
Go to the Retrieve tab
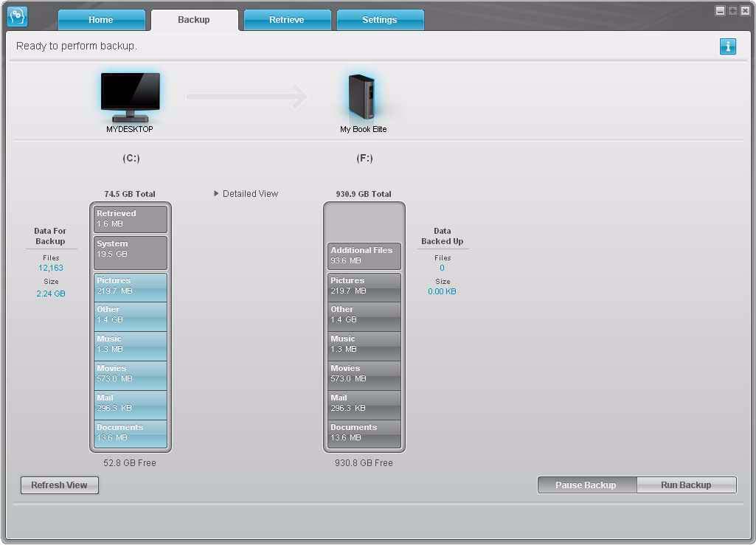coord(287,20)
